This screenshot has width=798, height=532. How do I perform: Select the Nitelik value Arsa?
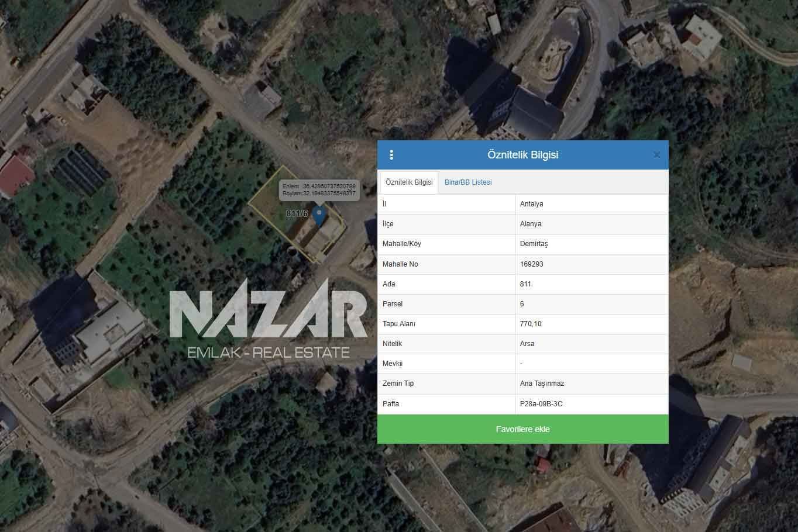pyautogui.click(x=527, y=344)
